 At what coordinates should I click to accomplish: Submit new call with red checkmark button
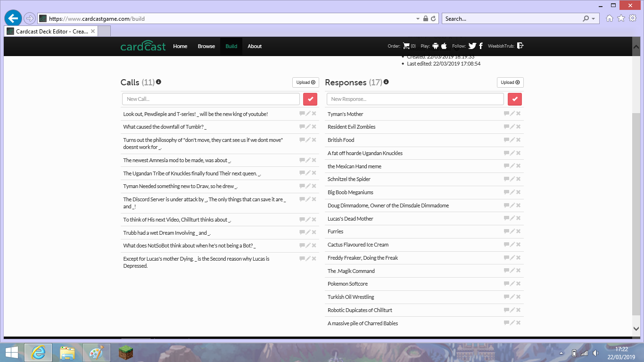pos(310,99)
